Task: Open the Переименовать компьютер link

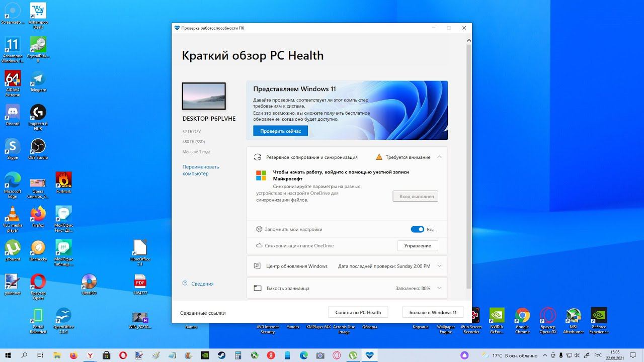Action: (x=201, y=170)
